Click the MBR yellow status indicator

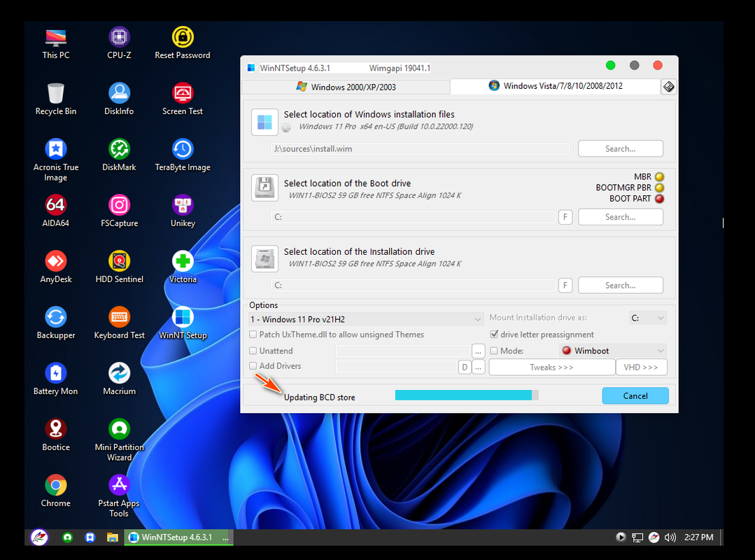tap(660, 176)
